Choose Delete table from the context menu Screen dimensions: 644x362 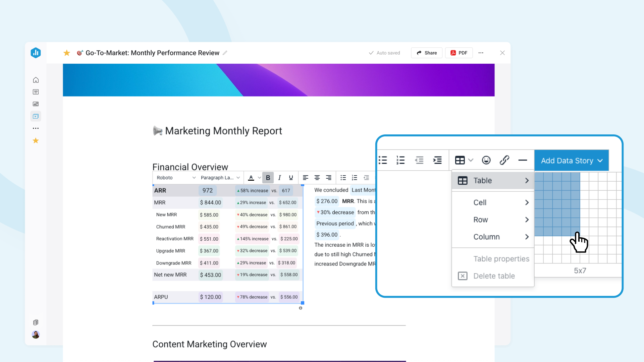tap(494, 276)
